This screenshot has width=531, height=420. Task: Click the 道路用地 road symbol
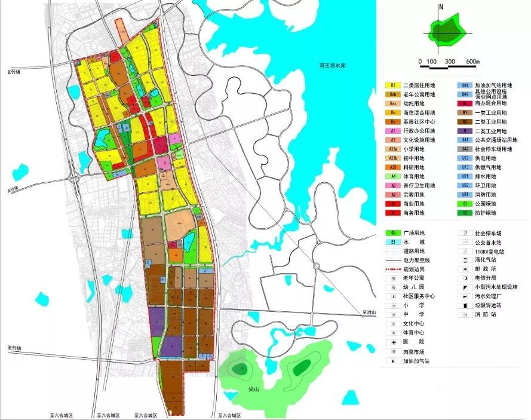(394, 252)
